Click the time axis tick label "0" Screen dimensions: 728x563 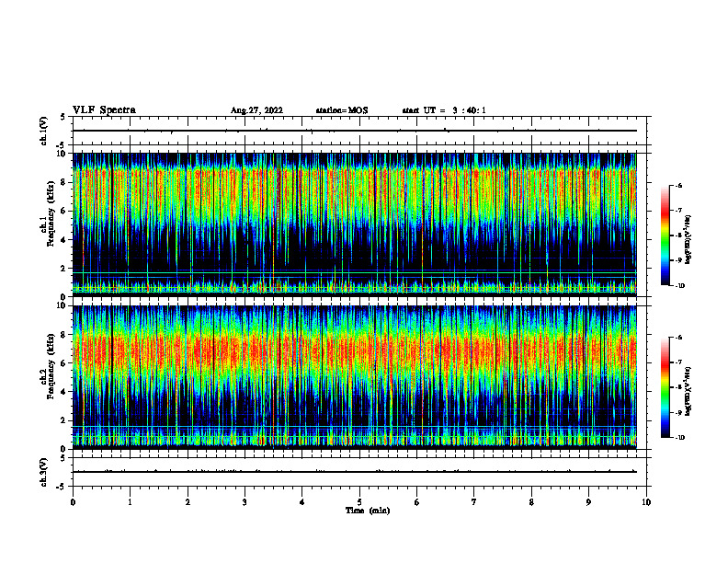[73, 502]
